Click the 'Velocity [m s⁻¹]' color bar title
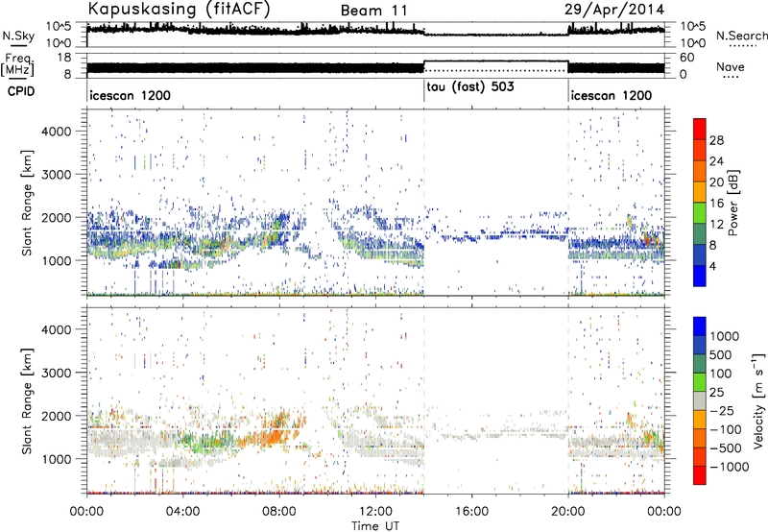 point(758,400)
